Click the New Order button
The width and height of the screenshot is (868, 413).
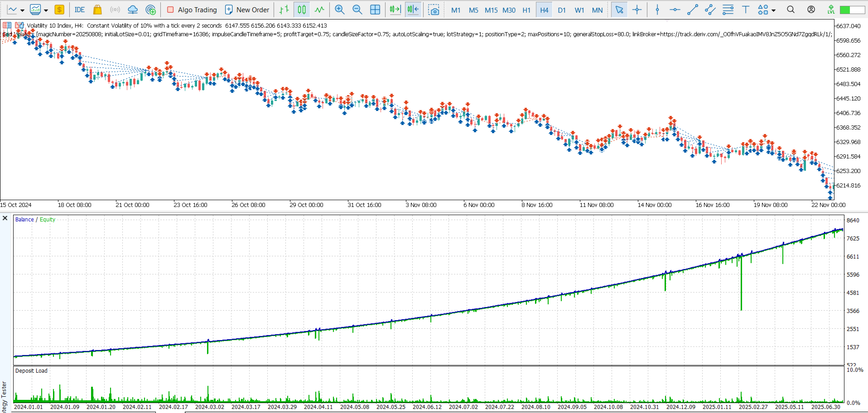click(247, 10)
